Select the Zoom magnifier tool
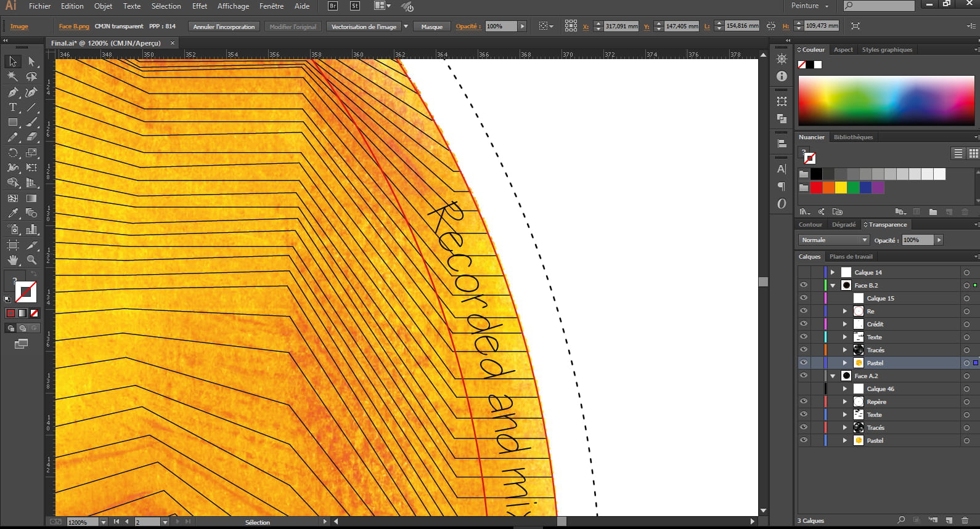Screen dimensions: 980x529 (31, 260)
